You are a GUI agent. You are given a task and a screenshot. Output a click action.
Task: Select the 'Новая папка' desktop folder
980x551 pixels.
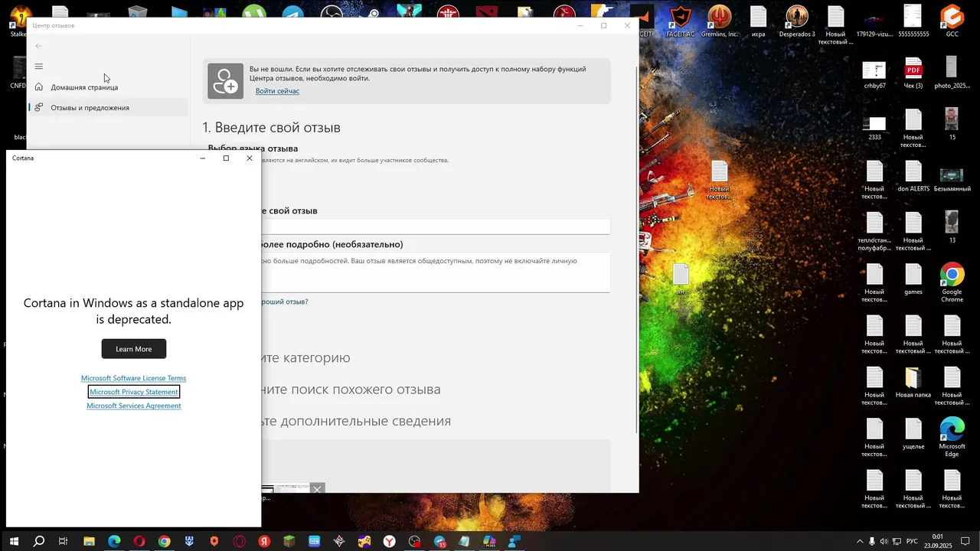[x=913, y=383]
